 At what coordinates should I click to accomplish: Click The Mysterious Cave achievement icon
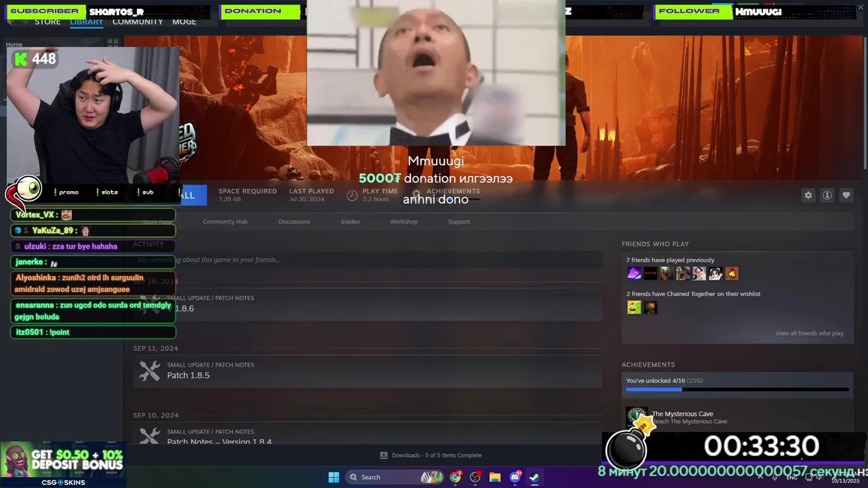pyautogui.click(x=636, y=417)
